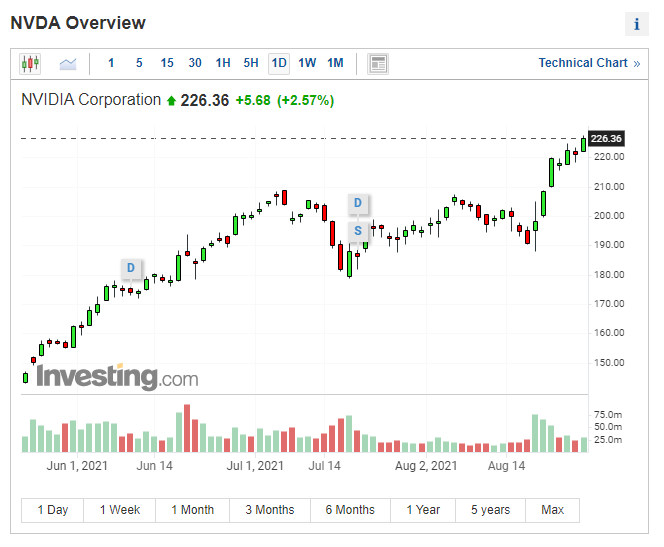
Task: Open the news table layout icon
Action: coord(378,64)
